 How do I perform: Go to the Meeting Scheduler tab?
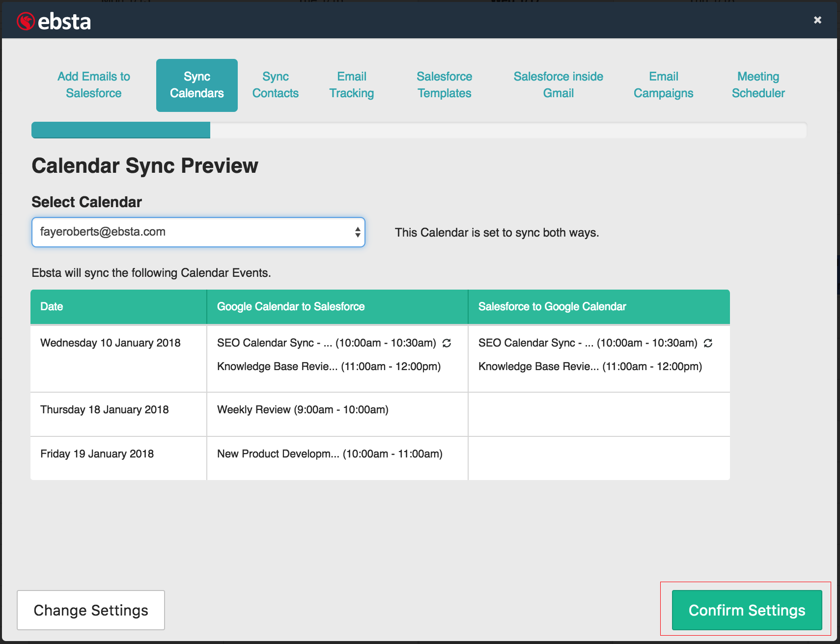pyautogui.click(x=758, y=85)
